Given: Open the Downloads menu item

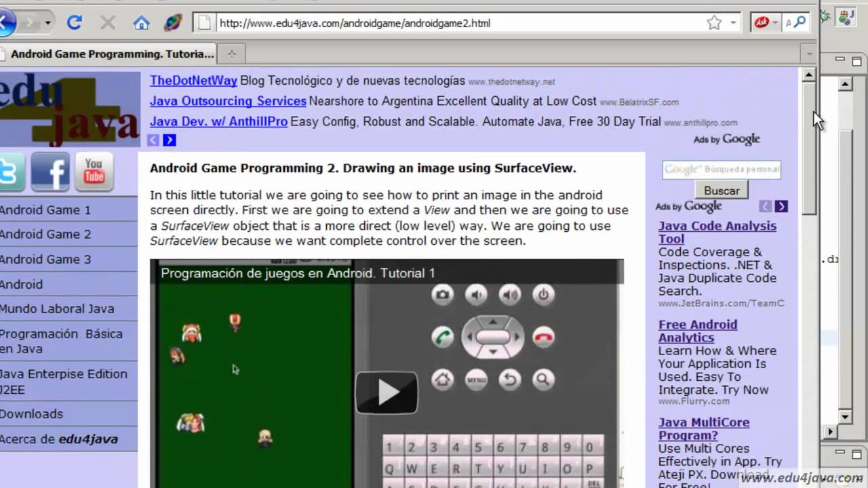Looking at the screenshot, I should [68, 413].
